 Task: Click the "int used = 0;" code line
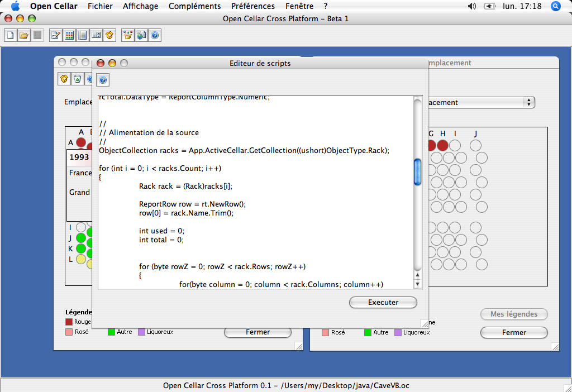point(161,231)
